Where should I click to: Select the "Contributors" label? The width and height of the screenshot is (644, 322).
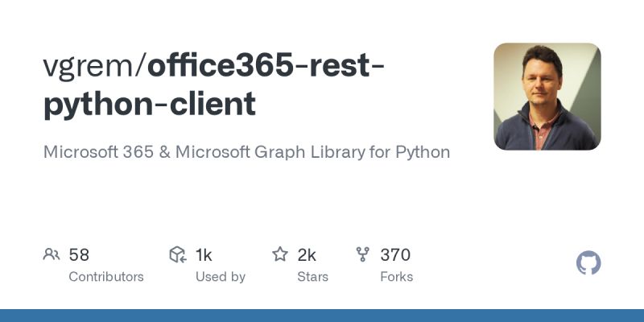coord(105,277)
